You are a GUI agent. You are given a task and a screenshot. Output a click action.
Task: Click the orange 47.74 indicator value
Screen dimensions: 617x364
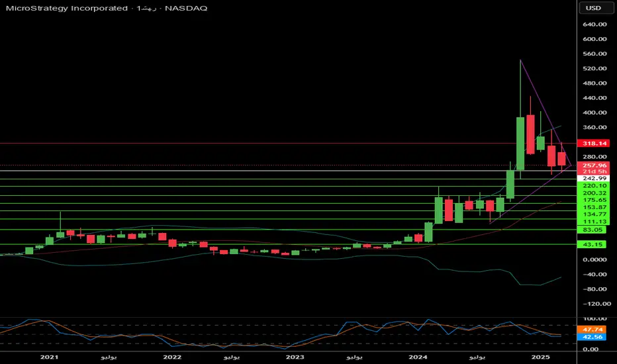591,330
